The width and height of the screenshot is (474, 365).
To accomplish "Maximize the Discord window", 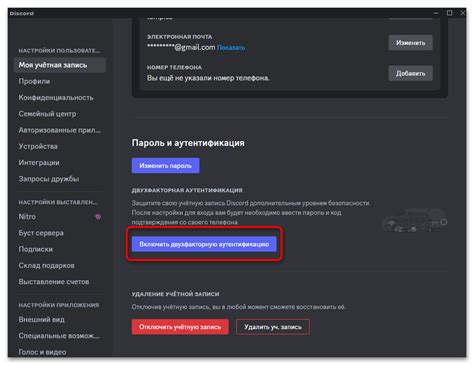I will point(450,13).
